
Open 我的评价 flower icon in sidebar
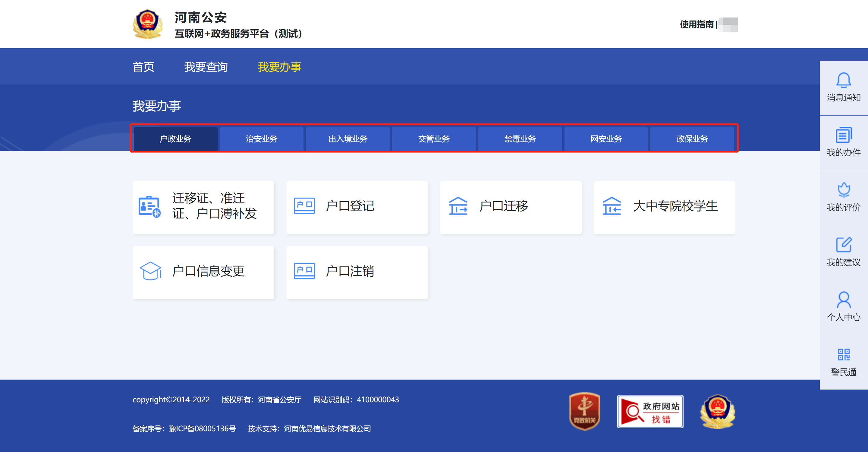(x=843, y=190)
